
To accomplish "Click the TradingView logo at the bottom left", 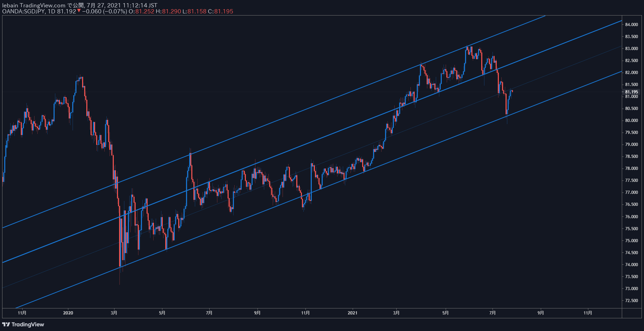I will [23, 324].
